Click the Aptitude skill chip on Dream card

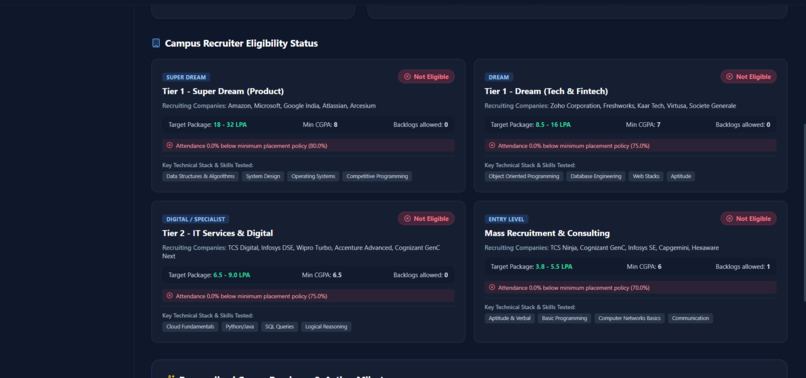[681, 176]
